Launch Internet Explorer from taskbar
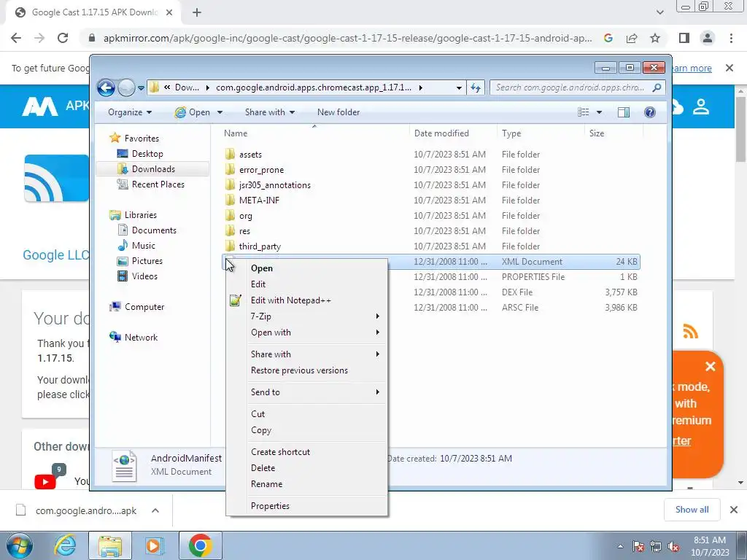Viewport: 747px width, 560px height. [x=65, y=545]
